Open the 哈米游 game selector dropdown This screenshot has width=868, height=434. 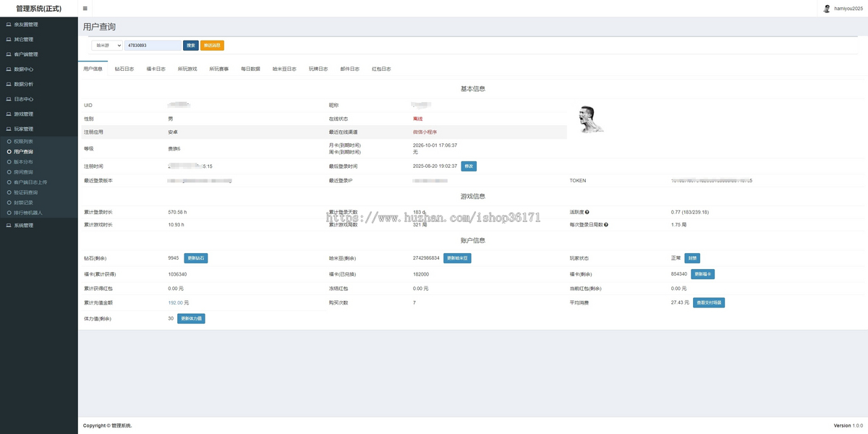point(107,45)
